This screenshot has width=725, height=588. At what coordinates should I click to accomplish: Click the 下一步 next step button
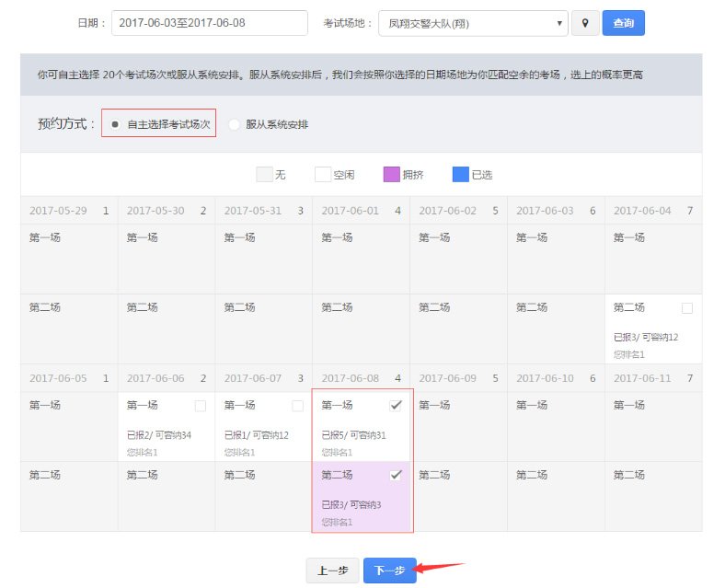coord(389,571)
